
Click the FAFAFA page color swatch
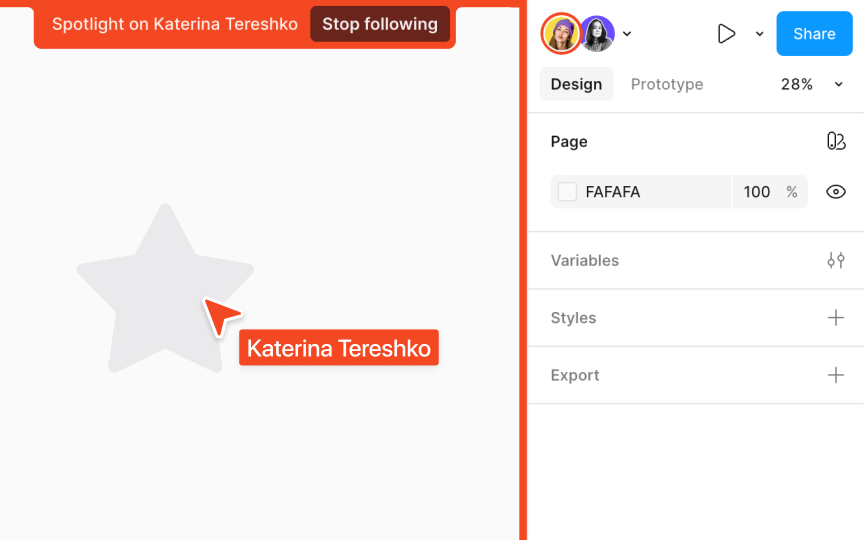coord(567,192)
